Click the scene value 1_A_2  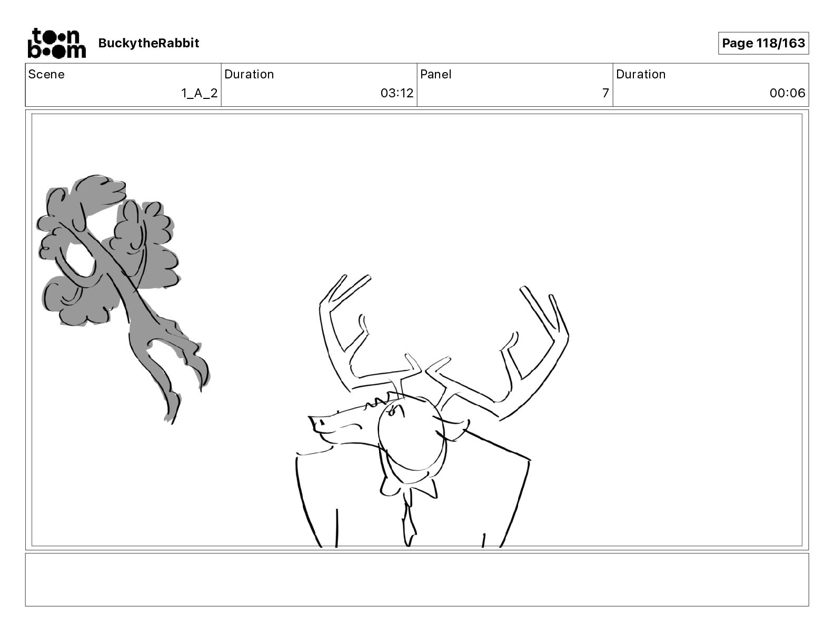tap(200, 93)
